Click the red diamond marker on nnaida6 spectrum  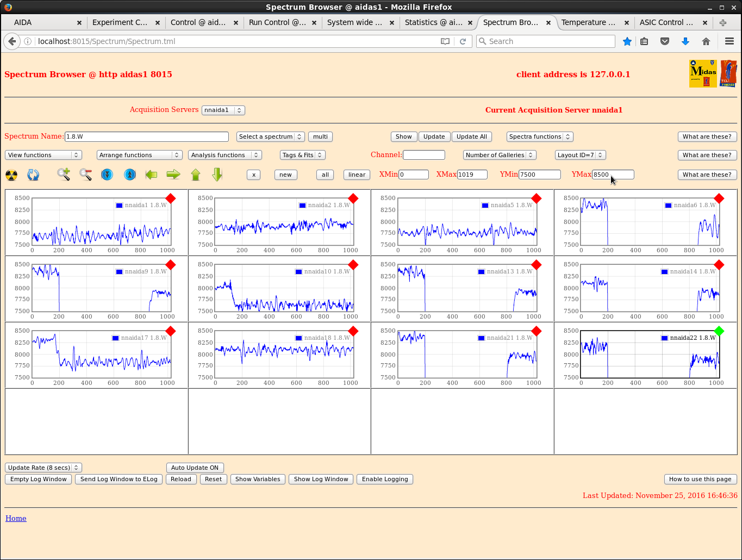click(x=719, y=198)
